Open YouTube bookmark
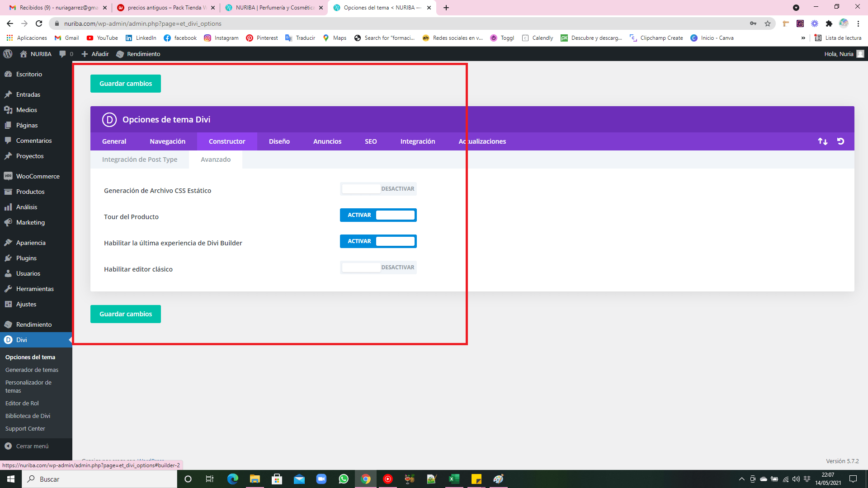Screen dimensions: 868x488 tap(102, 38)
